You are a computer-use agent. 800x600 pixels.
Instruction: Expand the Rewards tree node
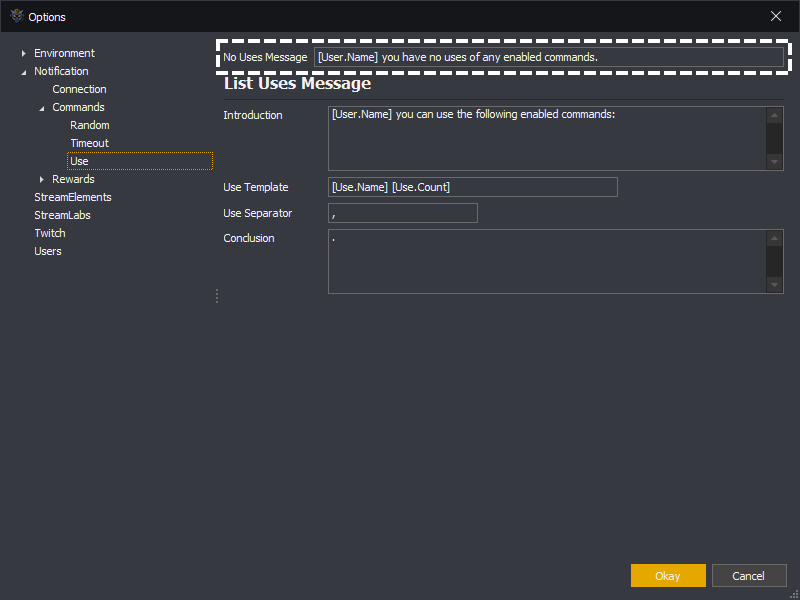42,180
